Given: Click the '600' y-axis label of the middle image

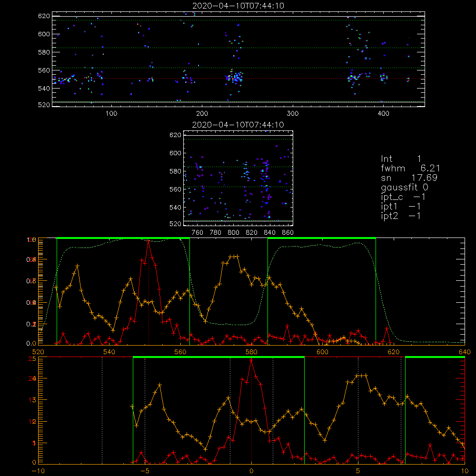Looking at the screenshot, I should pos(176,153).
